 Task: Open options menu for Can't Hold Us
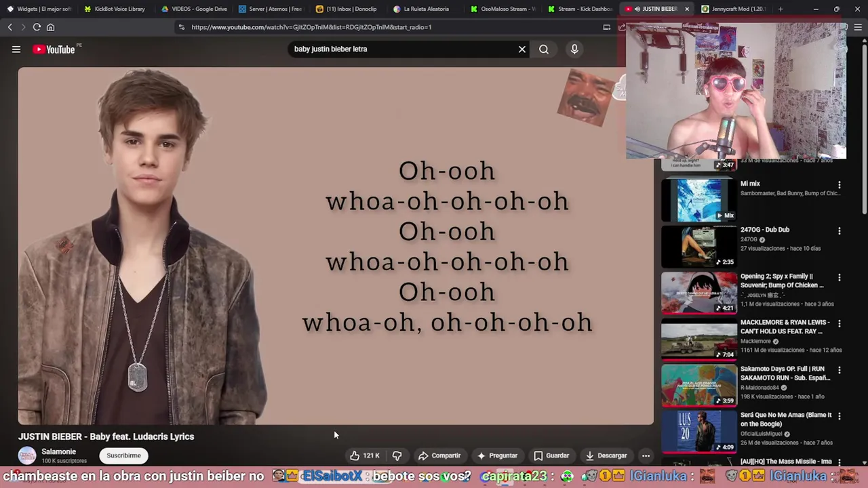(840, 324)
